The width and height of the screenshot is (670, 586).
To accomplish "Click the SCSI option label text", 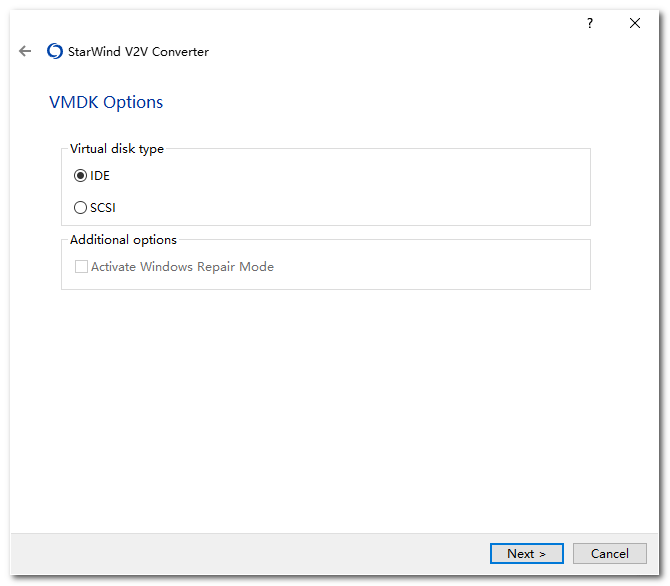I will click(103, 208).
